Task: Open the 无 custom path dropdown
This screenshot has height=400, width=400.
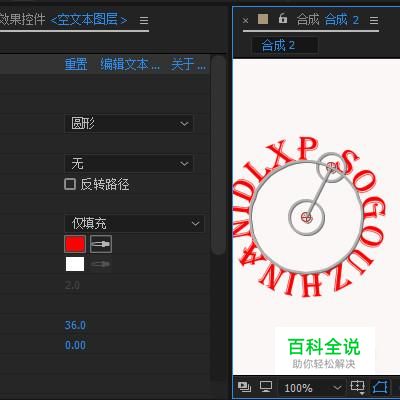Action: 128,163
